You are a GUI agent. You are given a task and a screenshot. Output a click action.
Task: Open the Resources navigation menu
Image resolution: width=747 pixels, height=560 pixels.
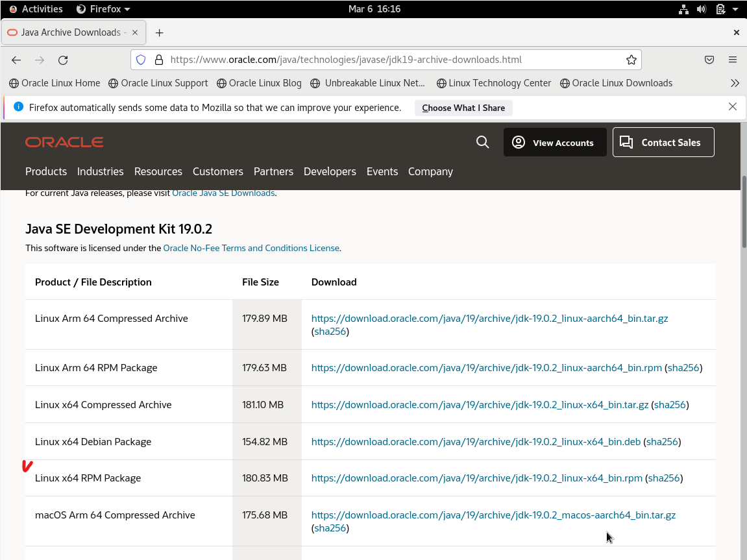[x=158, y=171]
